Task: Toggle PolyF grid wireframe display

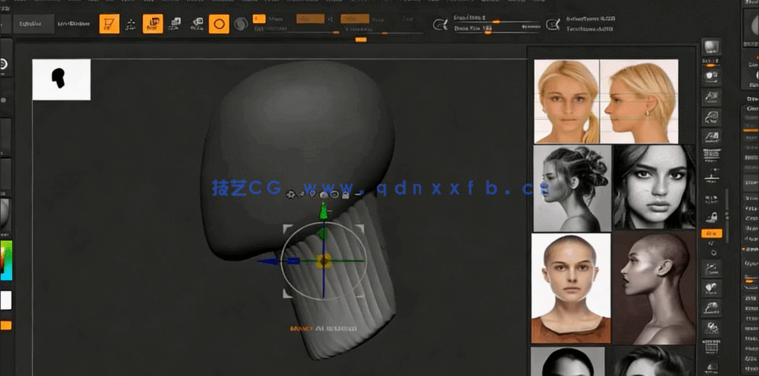Action: point(711,348)
